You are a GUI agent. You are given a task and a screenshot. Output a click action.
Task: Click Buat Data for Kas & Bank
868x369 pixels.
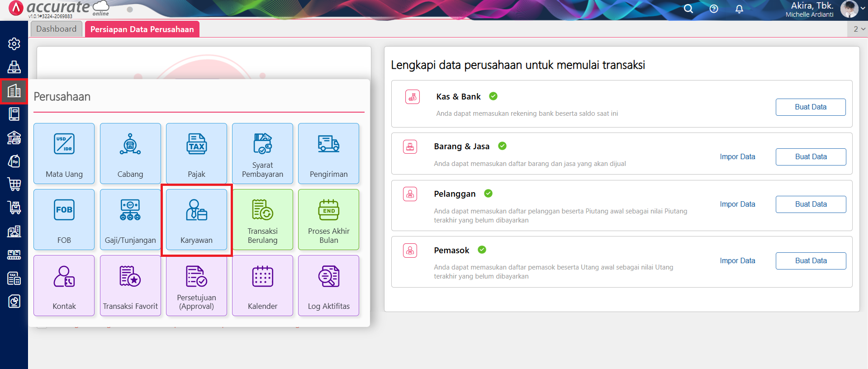[x=811, y=107]
